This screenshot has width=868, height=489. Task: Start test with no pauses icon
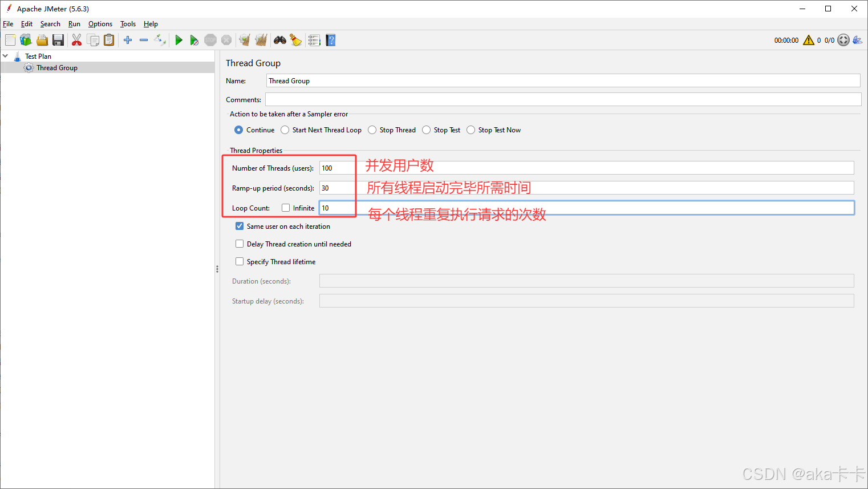[x=194, y=40]
